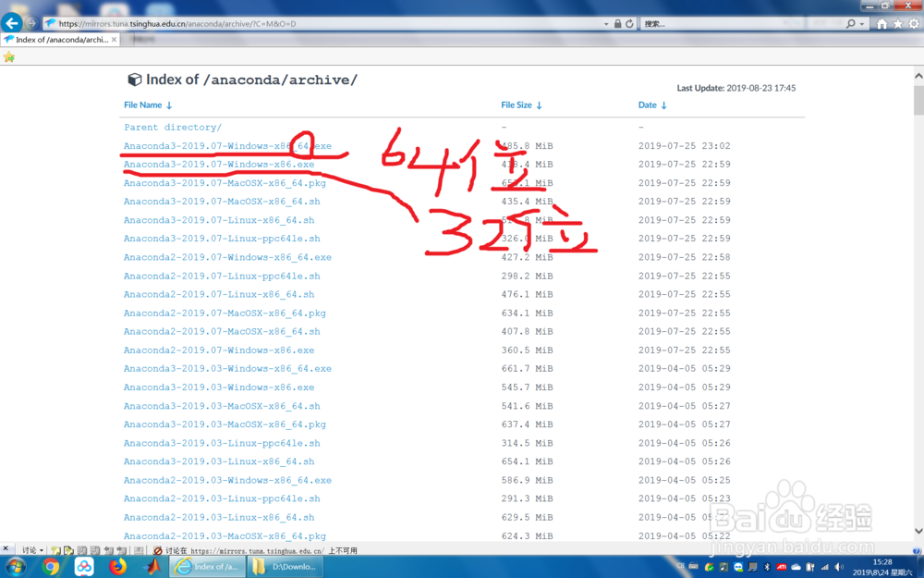924x578 pixels.
Task: Launch MATLAB from the taskbar
Action: tap(152, 567)
